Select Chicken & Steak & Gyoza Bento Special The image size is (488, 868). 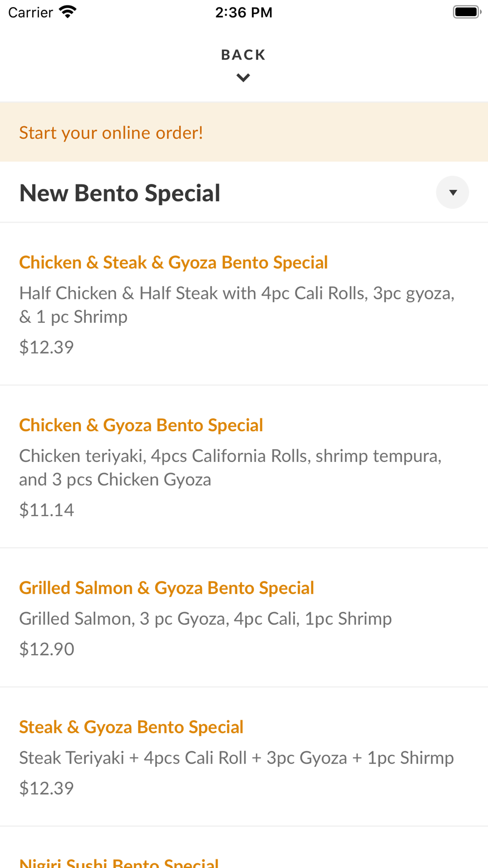coord(173,263)
